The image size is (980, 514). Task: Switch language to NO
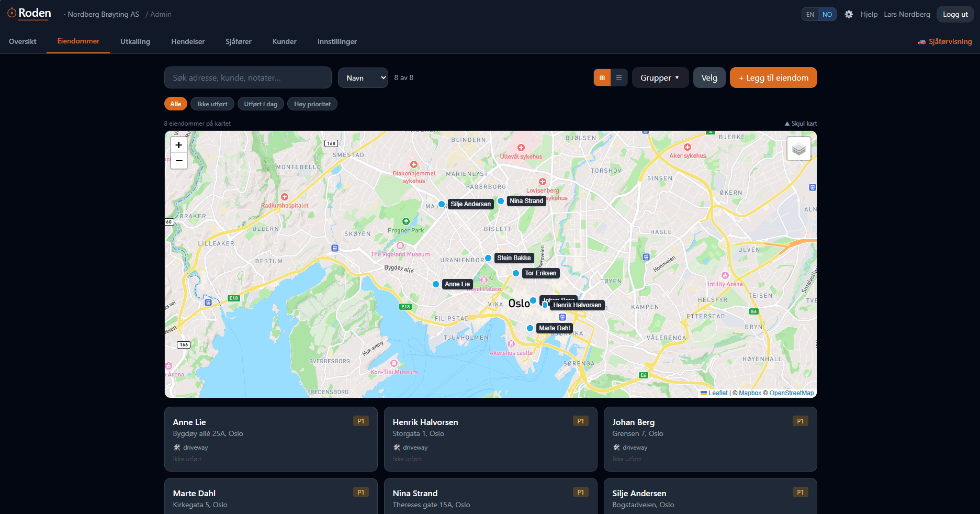coord(827,14)
